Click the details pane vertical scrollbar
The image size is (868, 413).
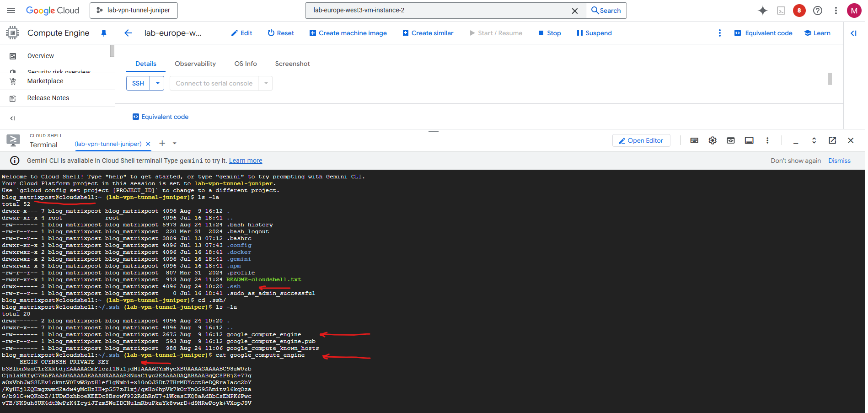[x=830, y=79]
